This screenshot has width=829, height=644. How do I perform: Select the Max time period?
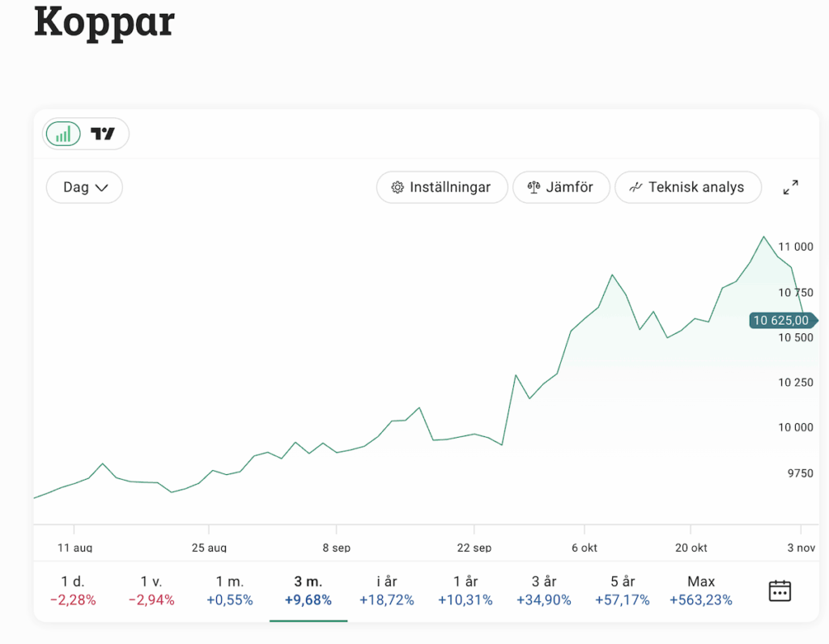(x=701, y=591)
